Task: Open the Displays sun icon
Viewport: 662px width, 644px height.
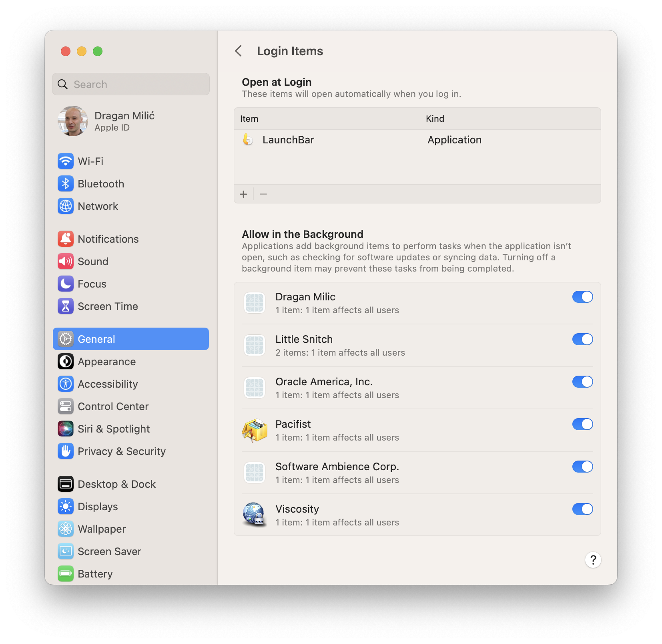Action: tap(66, 507)
